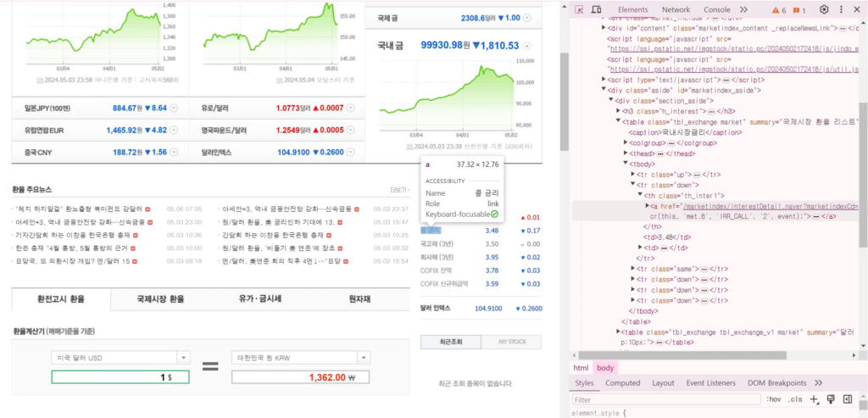Open DevTools settings gear
The height and width of the screenshot is (418, 868).
tap(824, 9)
